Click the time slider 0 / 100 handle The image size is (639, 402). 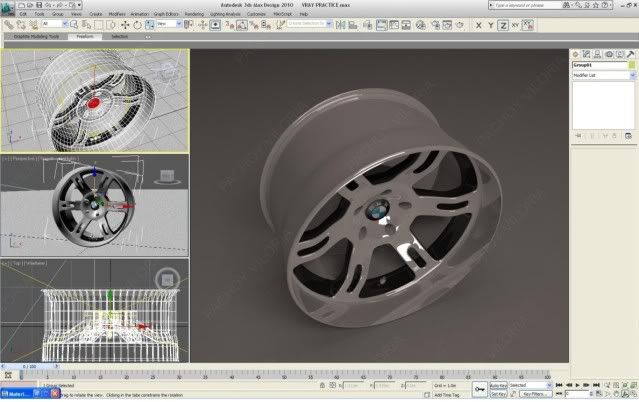point(29,367)
